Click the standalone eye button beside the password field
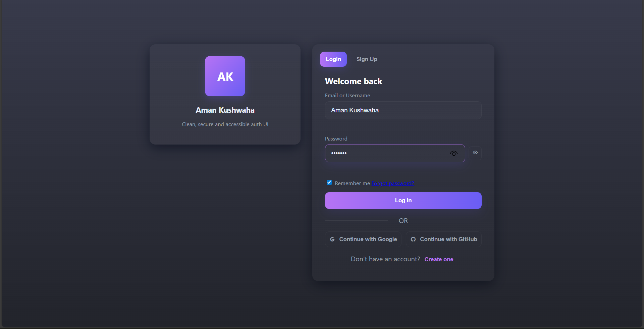This screenshot has height=329, width=644. pyautogui.click(x=475, y=153)
